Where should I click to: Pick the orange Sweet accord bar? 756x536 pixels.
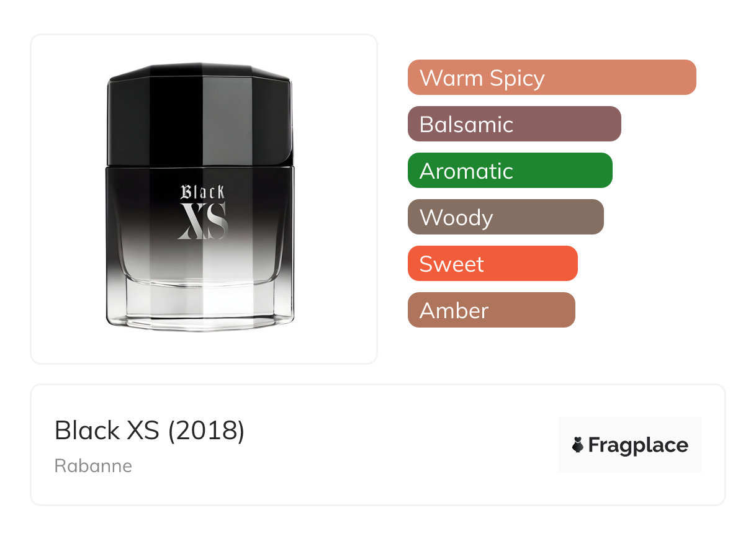493,264
